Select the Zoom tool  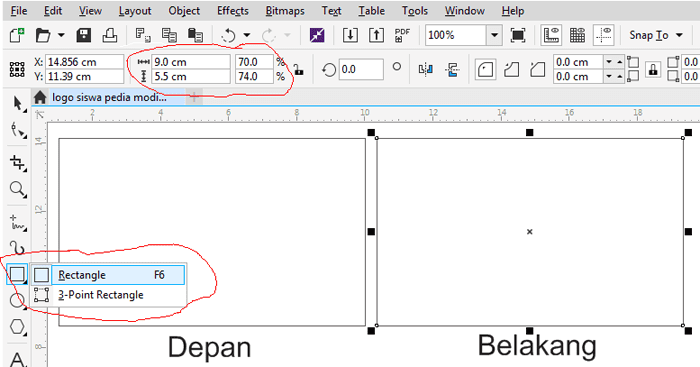point(18,189)
